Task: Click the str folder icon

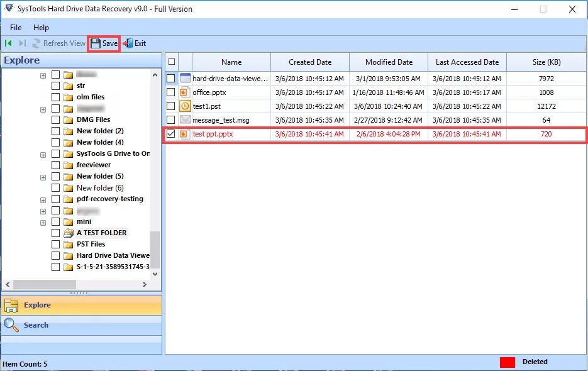Action: click(x=69, y=86)
